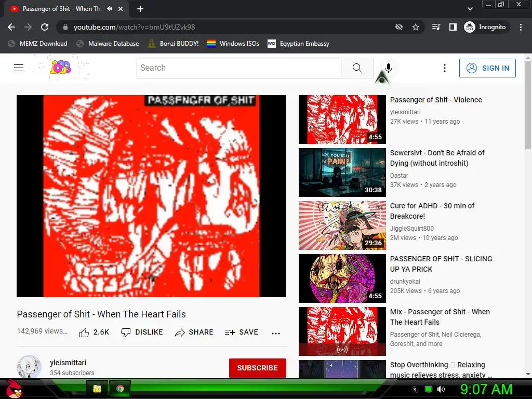
Task: Open the Malware Database bookmark
Action: 108,44
